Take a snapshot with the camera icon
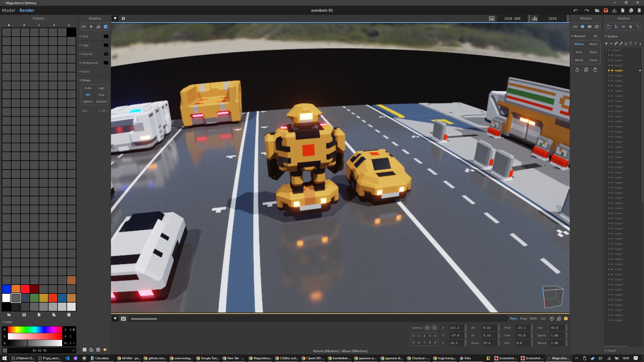Screen dimensions: 644x362 tap(123, 319)
